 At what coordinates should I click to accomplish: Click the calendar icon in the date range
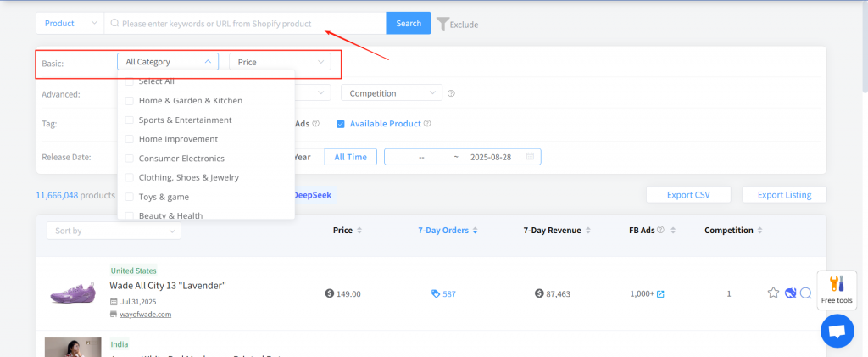(530, 157)
